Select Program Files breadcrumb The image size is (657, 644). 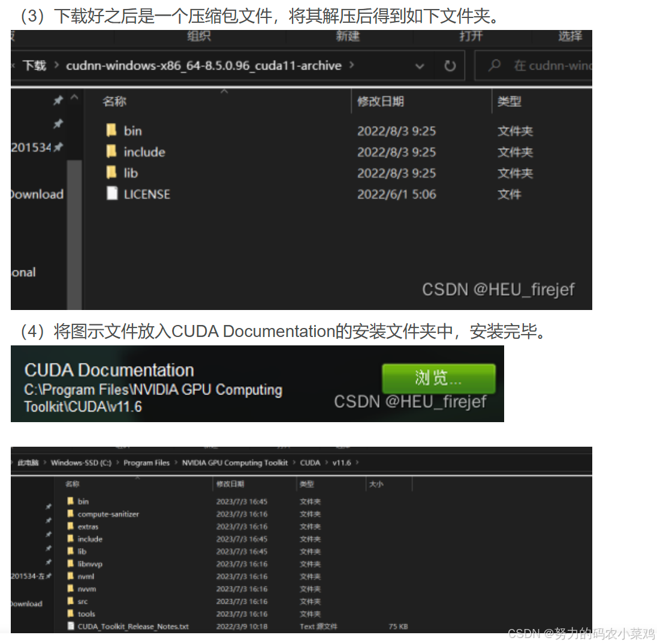(x=147, y=463)
